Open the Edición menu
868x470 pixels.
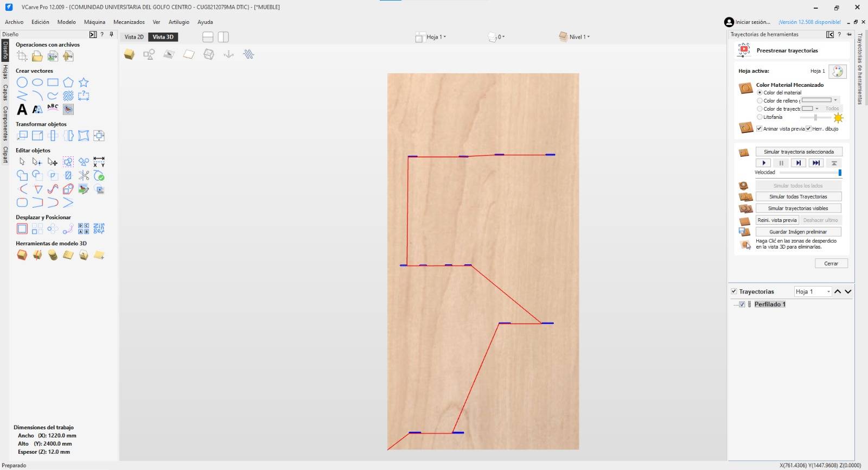click(40, 22)
